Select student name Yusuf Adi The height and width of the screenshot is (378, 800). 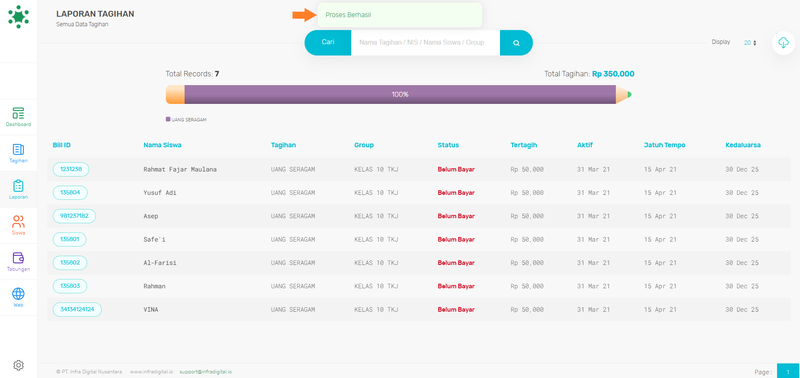point(160,193)
